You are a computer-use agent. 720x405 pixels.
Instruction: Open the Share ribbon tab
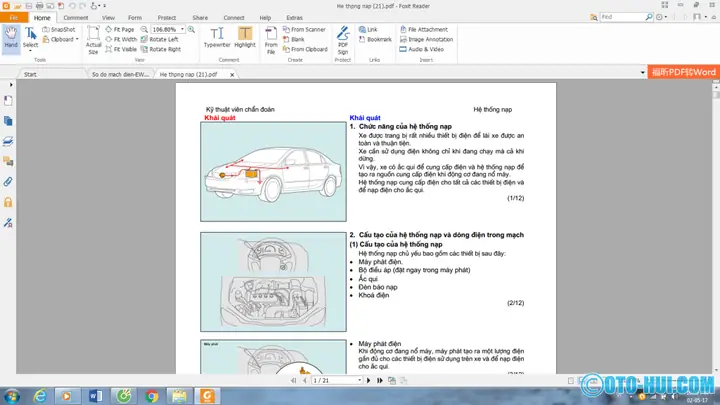pos(200,17)
